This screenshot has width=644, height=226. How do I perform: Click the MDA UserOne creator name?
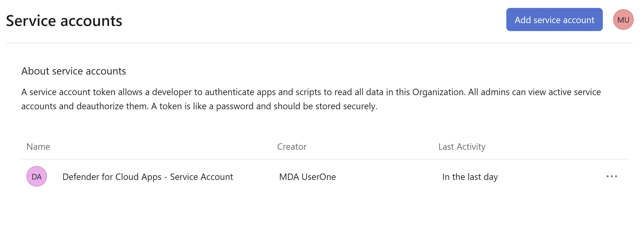click(x=307, y=177)
